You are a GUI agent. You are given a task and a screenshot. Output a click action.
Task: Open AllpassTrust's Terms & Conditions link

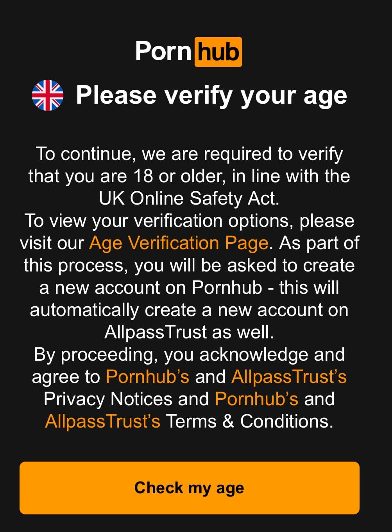click(x=102, y=421)
